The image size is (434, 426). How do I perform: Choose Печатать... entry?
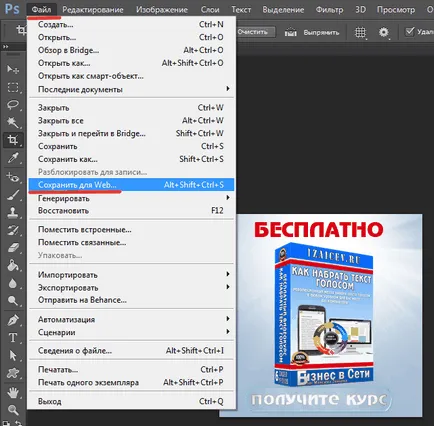pos(131,370)
